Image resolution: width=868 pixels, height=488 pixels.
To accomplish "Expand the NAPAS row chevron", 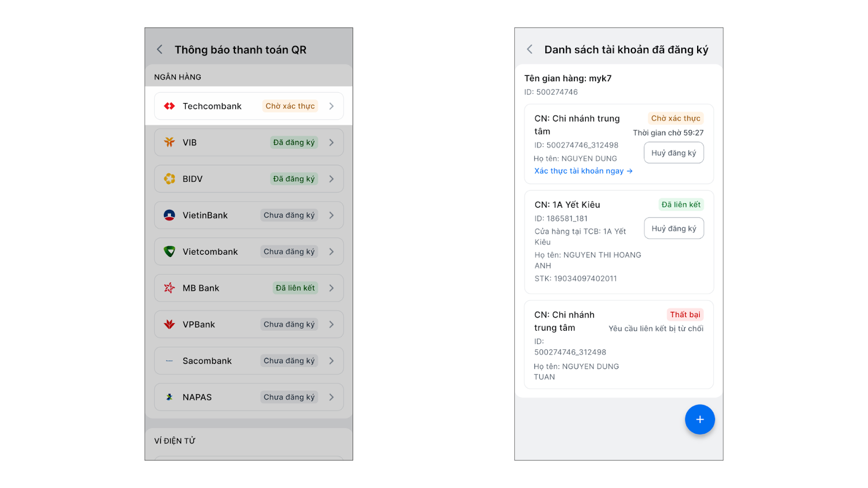I will [331, 397].
